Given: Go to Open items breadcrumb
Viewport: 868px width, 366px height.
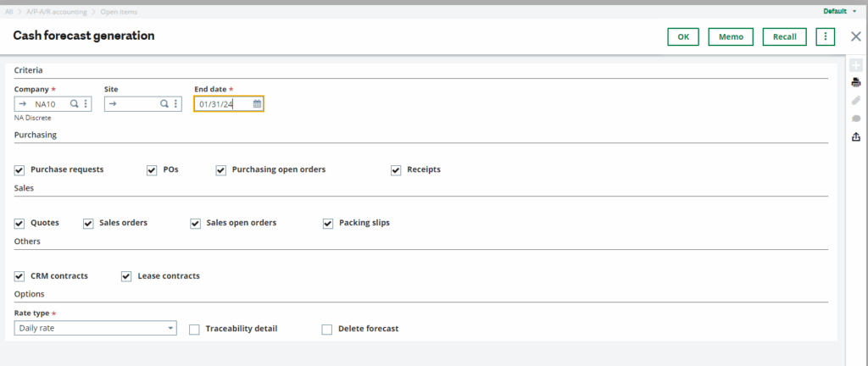Looking at the screenshot, I should coord(119,12).
